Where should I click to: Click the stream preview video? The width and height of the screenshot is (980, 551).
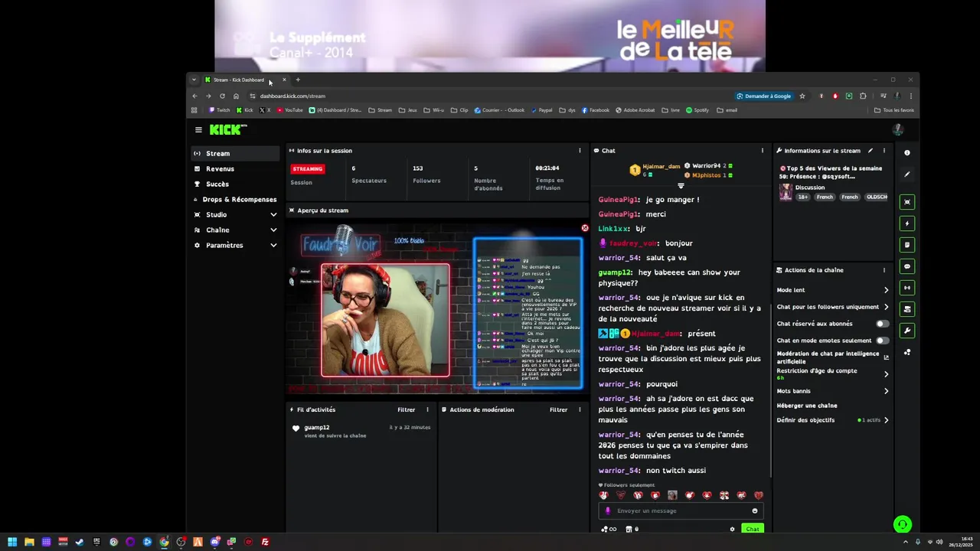437,308
